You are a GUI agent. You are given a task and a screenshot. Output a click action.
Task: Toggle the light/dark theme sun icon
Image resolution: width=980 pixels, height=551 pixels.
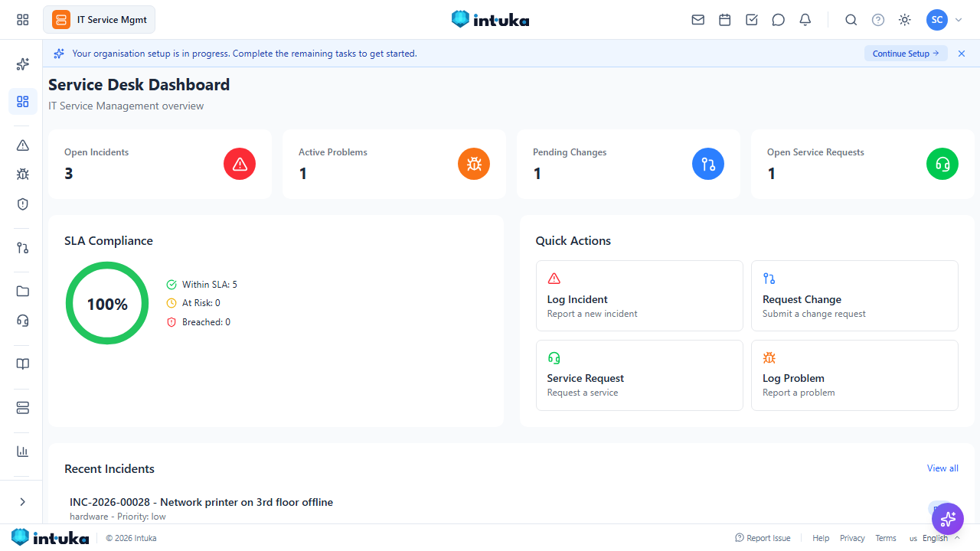pos(905,20)
